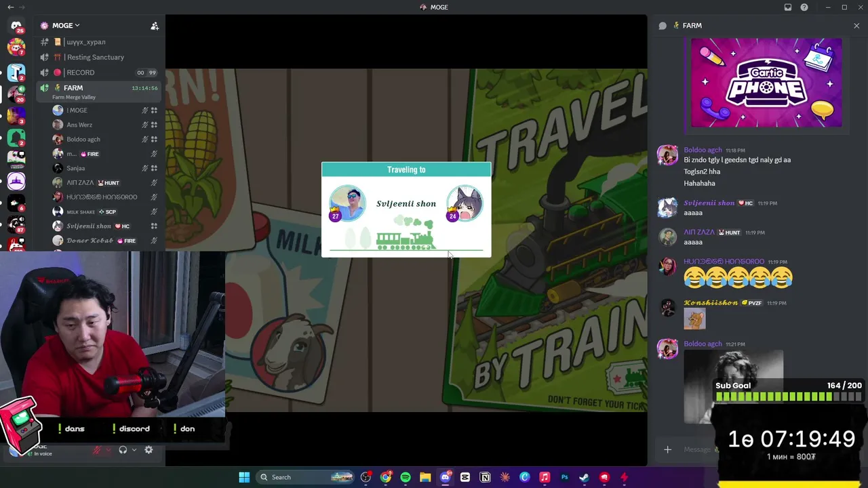Click the level 24 player avatar
Screen dimensions: 868x488
(465, 203)
